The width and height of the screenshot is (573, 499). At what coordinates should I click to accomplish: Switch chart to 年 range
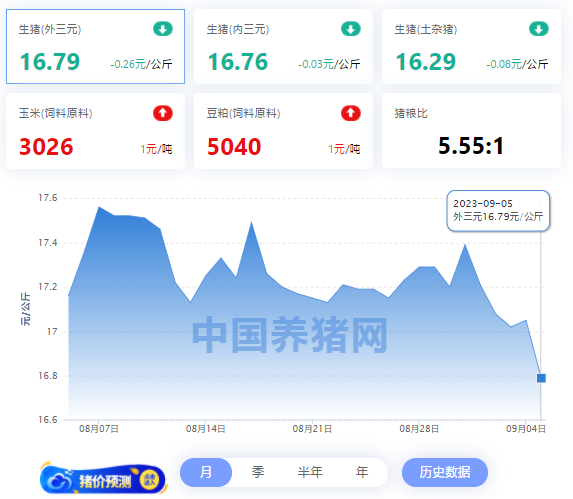(x=362, y=472)
